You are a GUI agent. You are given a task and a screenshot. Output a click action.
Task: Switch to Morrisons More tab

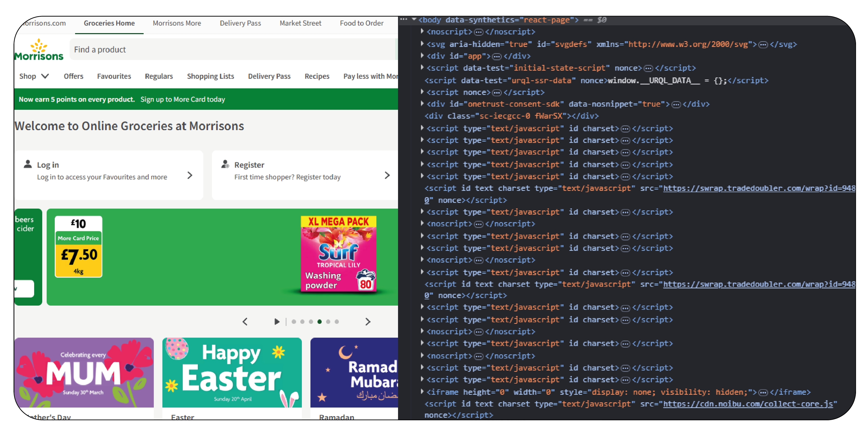click(177, 23)
